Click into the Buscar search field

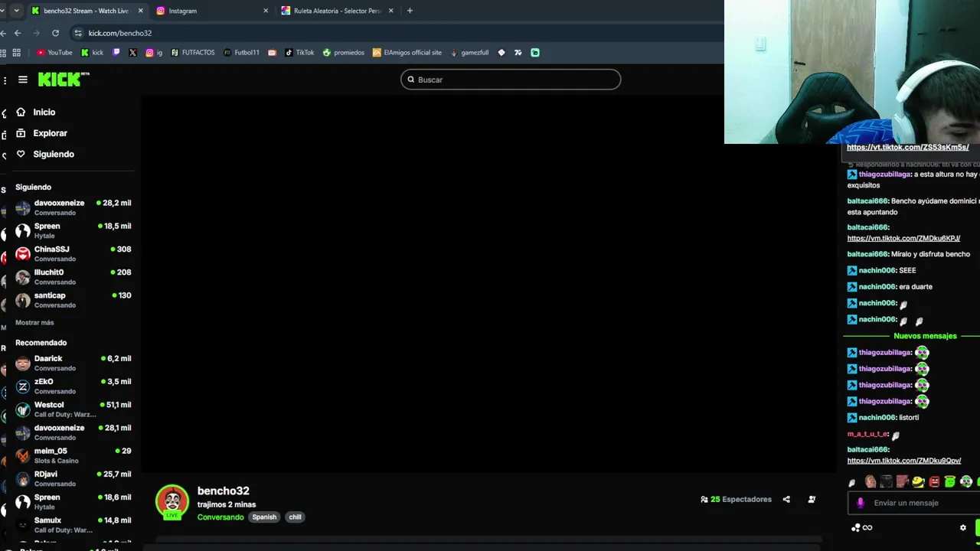click(x=511, y=80)
